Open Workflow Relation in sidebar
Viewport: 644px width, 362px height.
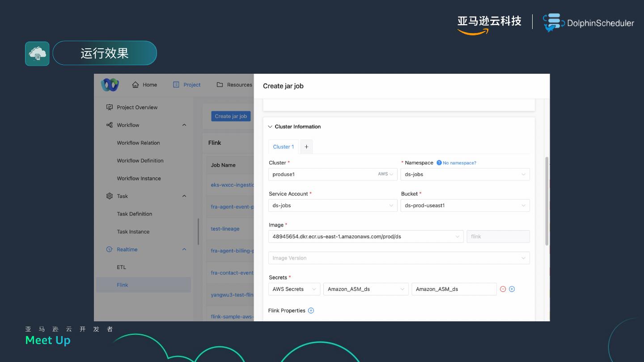point(138,143)
